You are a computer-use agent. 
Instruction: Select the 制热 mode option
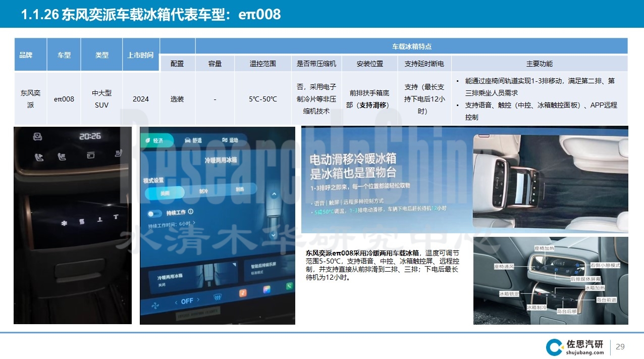(x=239, y=189)
